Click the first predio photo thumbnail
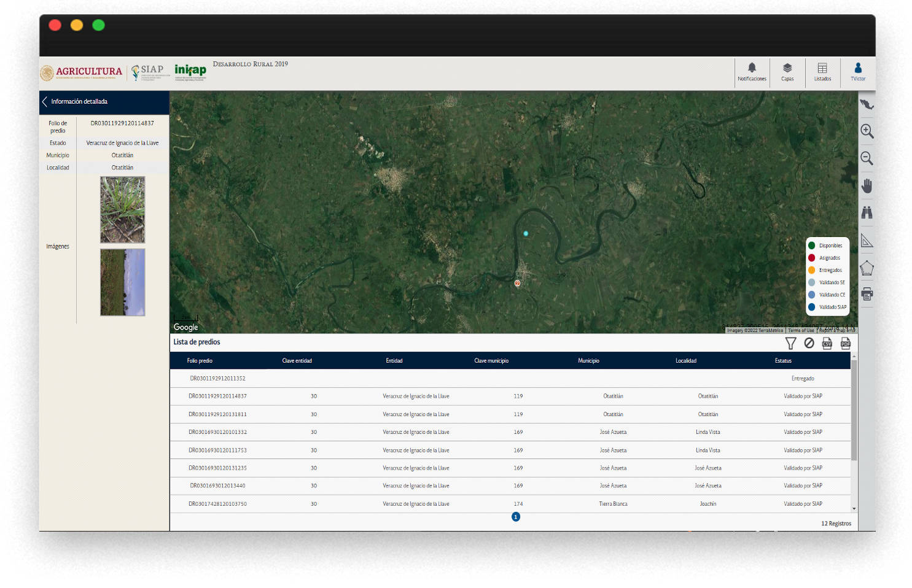The height and width of the screenshot is (588, 912). (x=123, y=210)
